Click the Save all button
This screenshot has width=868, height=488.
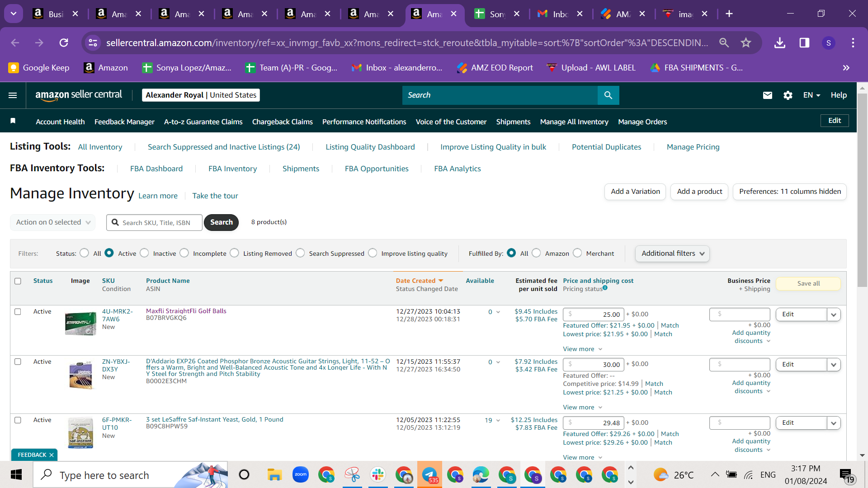click(808, 283)
